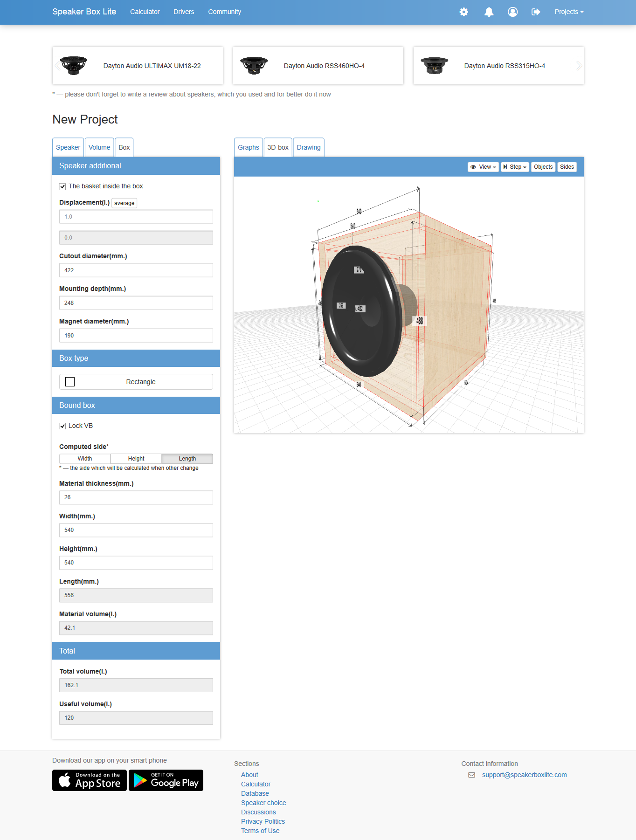This screenshot has width=636, height=840.
Task: Select Dayton Audio RSS315HO-4 speaker card
Action: click(498, 66)
